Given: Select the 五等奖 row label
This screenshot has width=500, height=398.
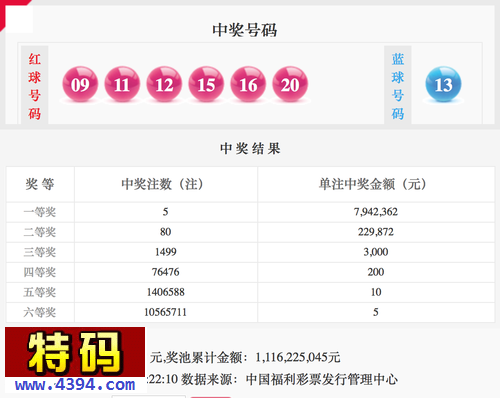Looking at the screenshot, I should coord(40,292).
